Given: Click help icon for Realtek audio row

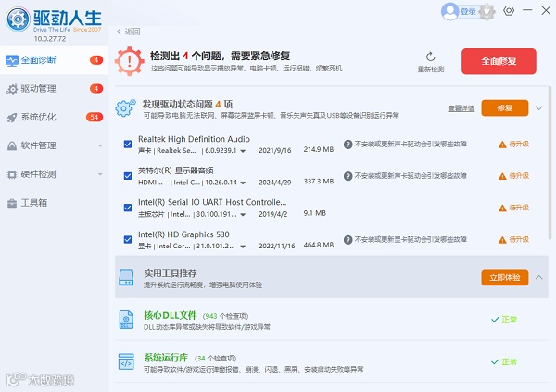Looking at the screenshot, I should 347,145.
